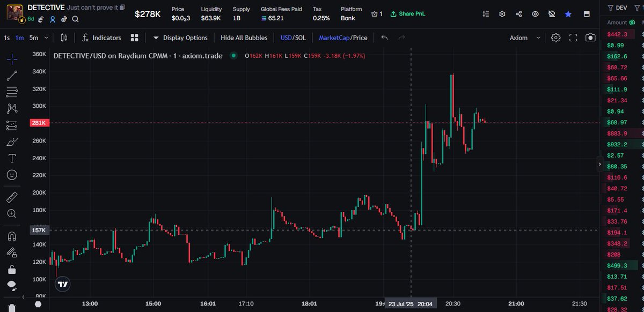The image size is (644, 312).
Task: Open the forecasting and measurement tools
Action: [12, 125]
